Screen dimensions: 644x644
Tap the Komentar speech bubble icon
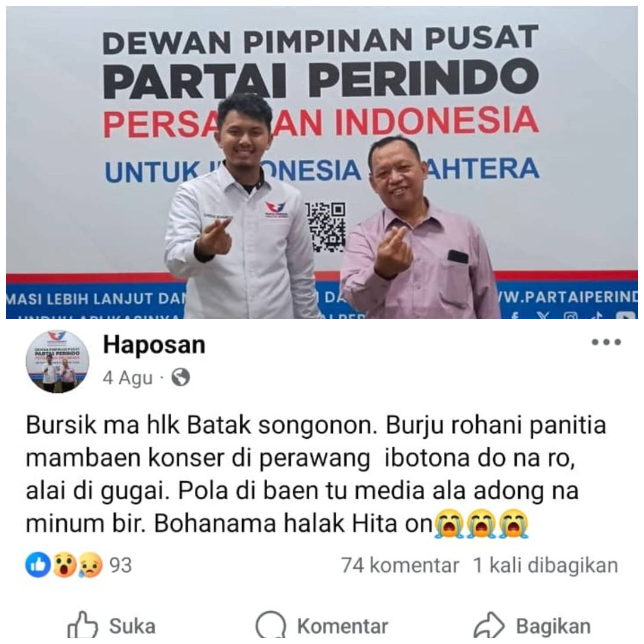point(271,626)
